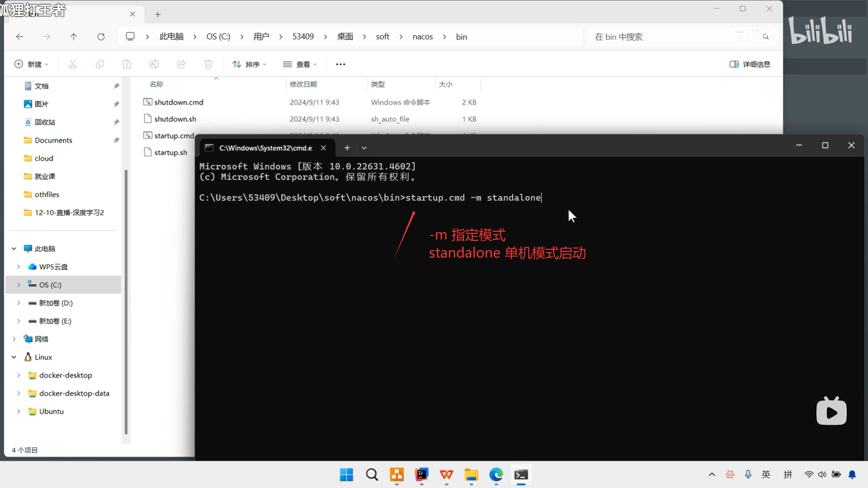The width and height of the screenshot is (868, 488).
Task: Collapse the Linux node in the sidebar
Action: (14, 357)
